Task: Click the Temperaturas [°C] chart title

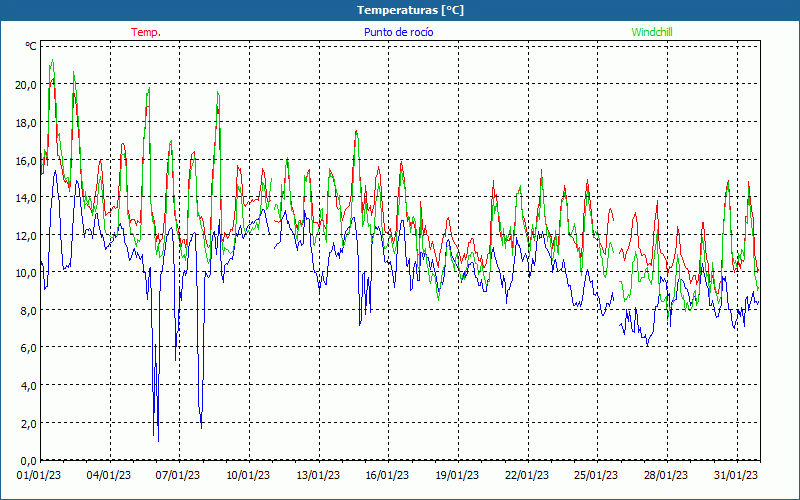Action: pos(410,10)
